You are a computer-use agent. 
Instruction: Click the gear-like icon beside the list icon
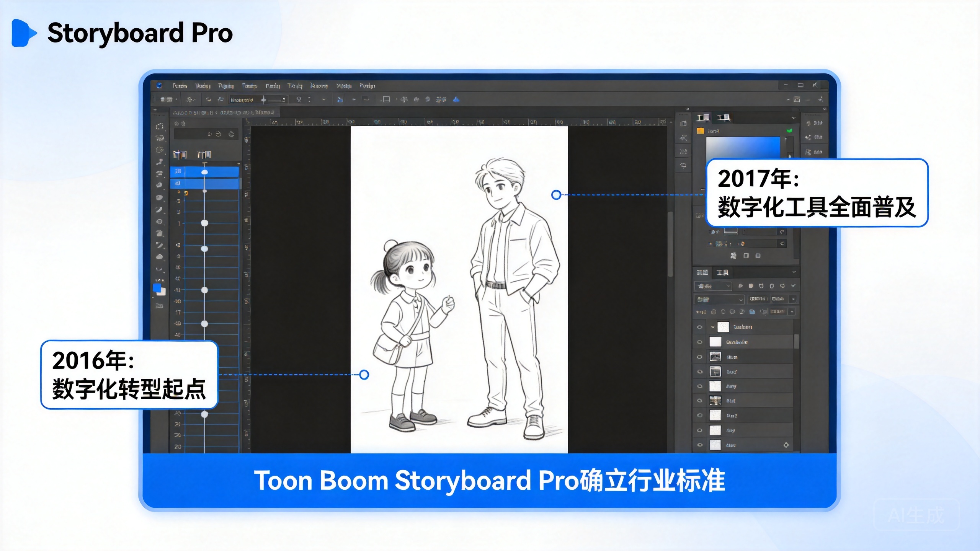189,99
